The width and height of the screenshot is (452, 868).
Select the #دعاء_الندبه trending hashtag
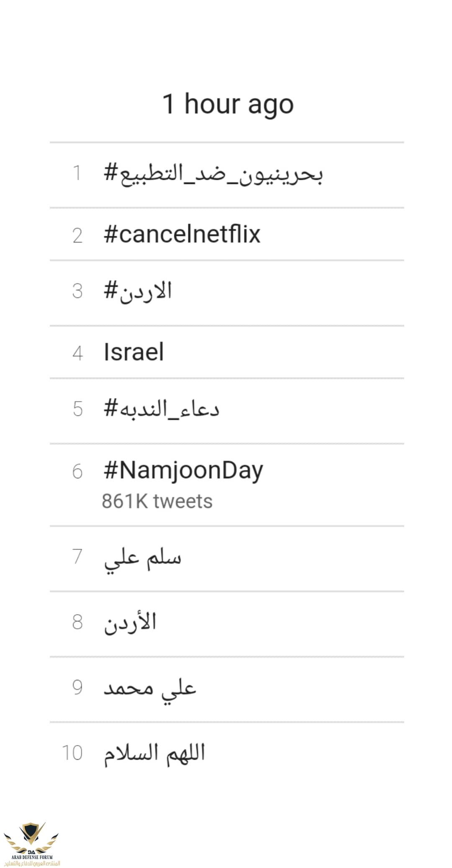pos(161,408)
